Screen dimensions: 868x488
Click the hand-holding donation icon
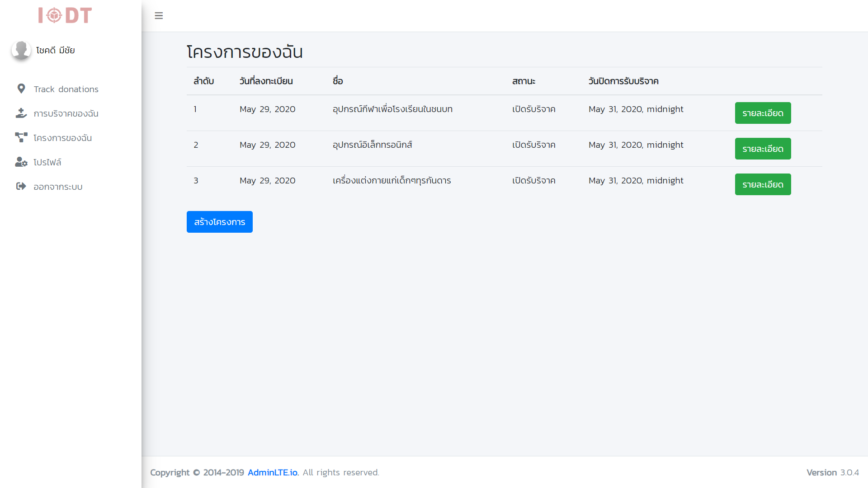point(21,113)
